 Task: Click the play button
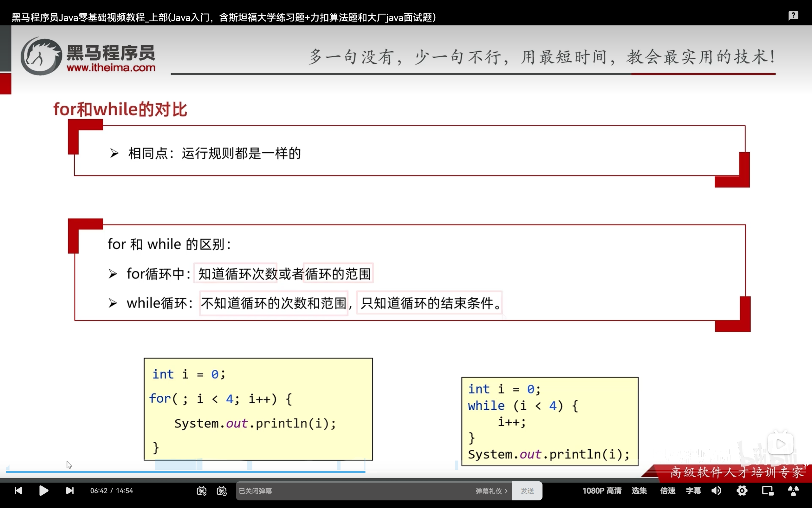tap(44, 491)
